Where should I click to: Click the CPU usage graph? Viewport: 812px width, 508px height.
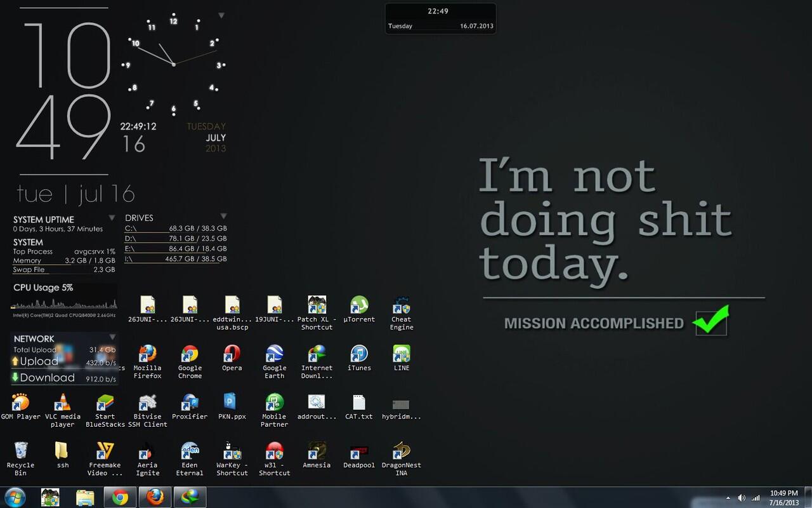point(64,302)
